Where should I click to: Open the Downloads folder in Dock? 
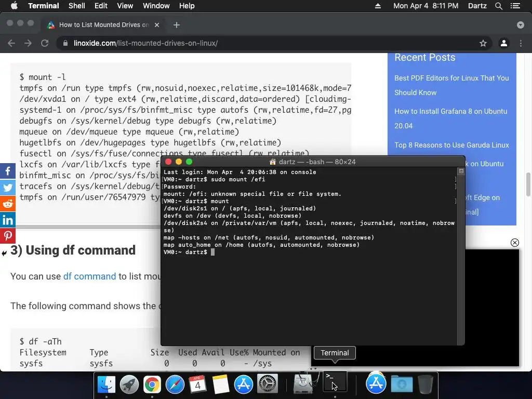pyautogui.click(x=402, y=384)
